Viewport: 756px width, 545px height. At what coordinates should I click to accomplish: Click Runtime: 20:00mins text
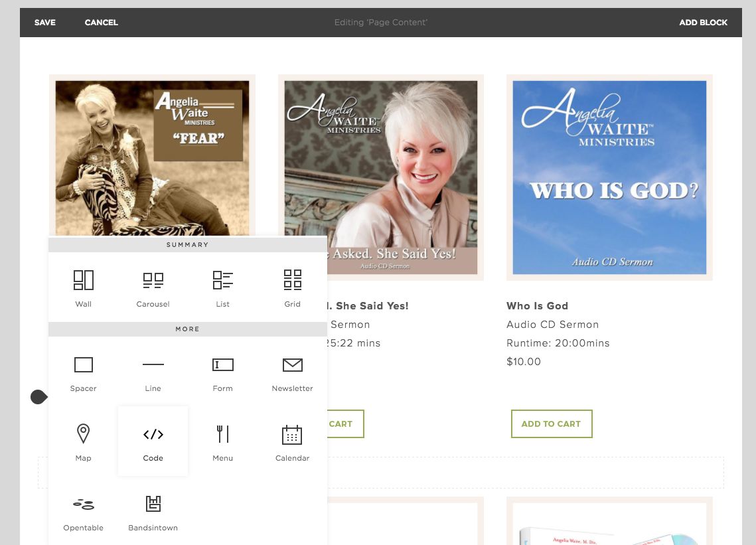click(558, 343)
